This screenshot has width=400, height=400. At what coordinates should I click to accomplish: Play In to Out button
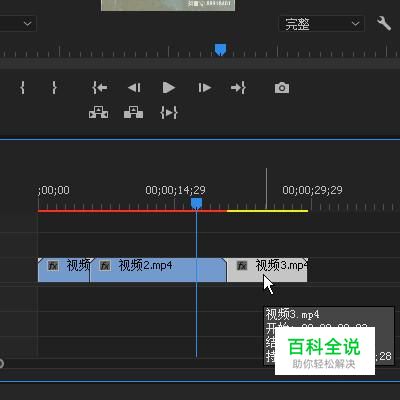(x=169, y=113)
